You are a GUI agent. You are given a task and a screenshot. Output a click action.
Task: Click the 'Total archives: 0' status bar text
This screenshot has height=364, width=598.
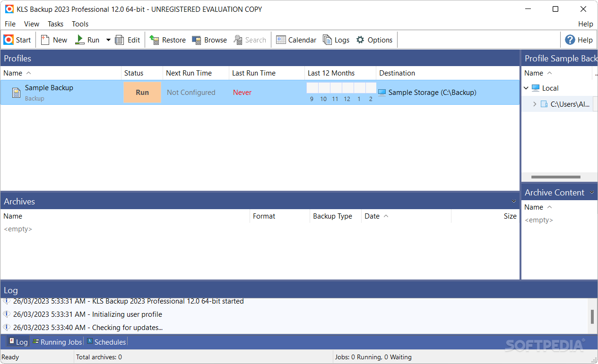pyautogui.click(x=99, y=357)
